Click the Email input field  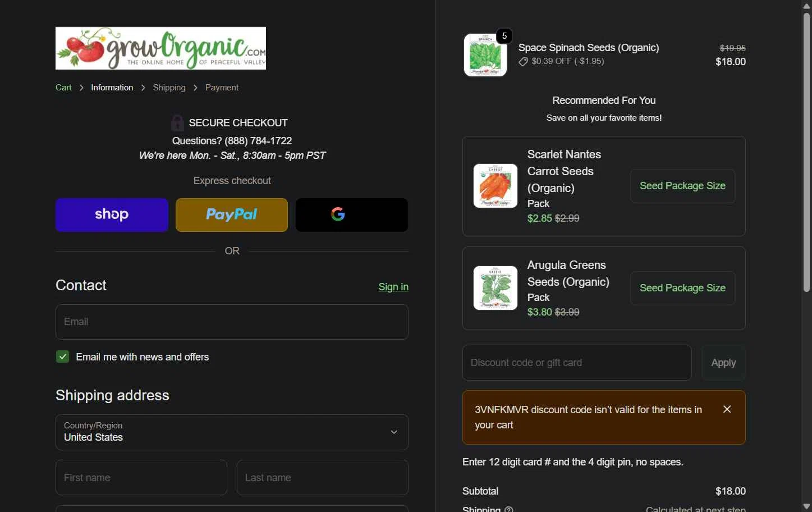[232, 322]
